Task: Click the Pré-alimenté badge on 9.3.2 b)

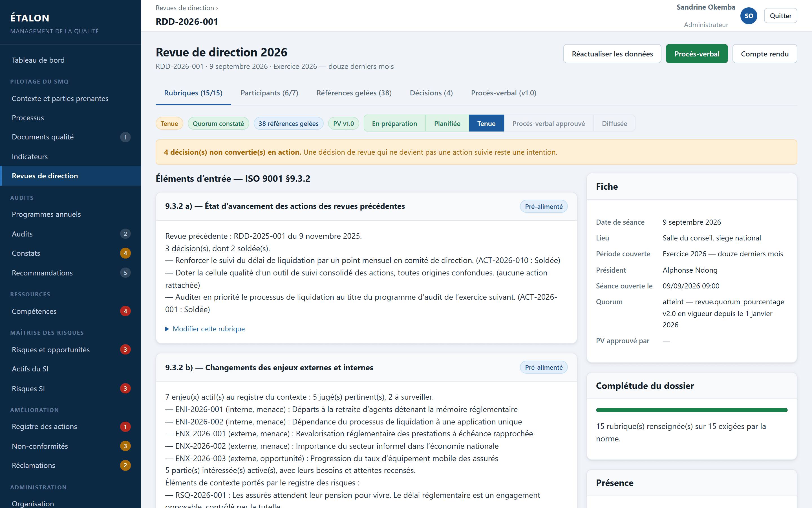Action: coord(544,367)
